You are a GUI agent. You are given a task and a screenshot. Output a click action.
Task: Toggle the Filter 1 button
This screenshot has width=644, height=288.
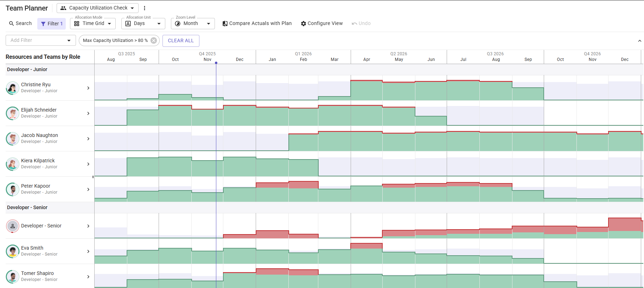point(51,24)
